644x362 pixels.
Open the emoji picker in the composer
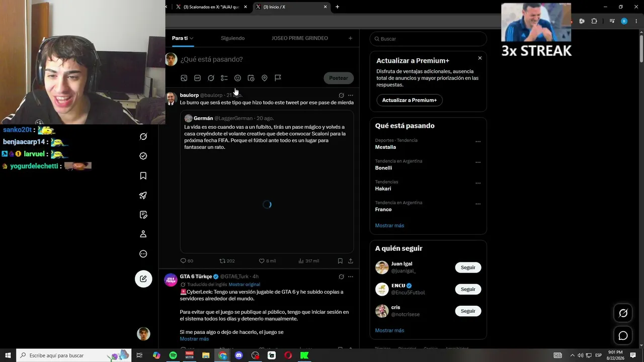coord(237,78)
